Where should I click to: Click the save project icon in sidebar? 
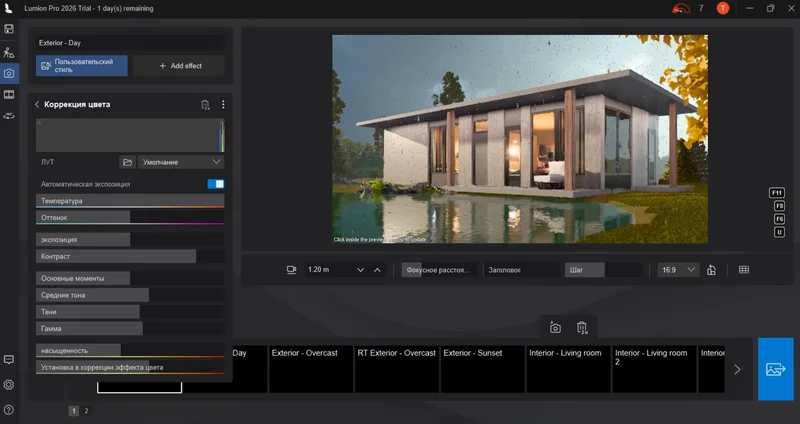point(9,29)
